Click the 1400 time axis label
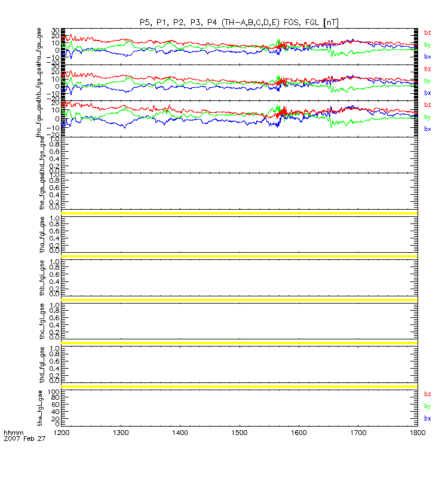This screenshot has height=478, width=448. (180, 433)
